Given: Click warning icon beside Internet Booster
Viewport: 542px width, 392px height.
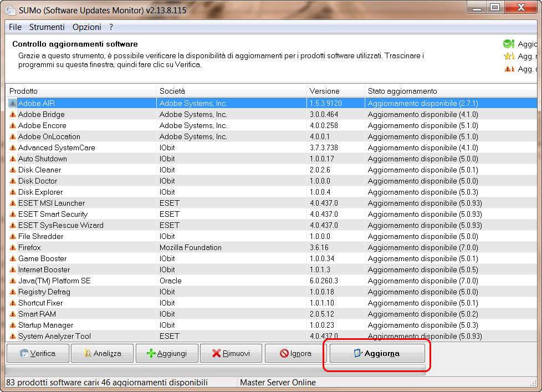Looking at the screenshot, I should point(13,269).
